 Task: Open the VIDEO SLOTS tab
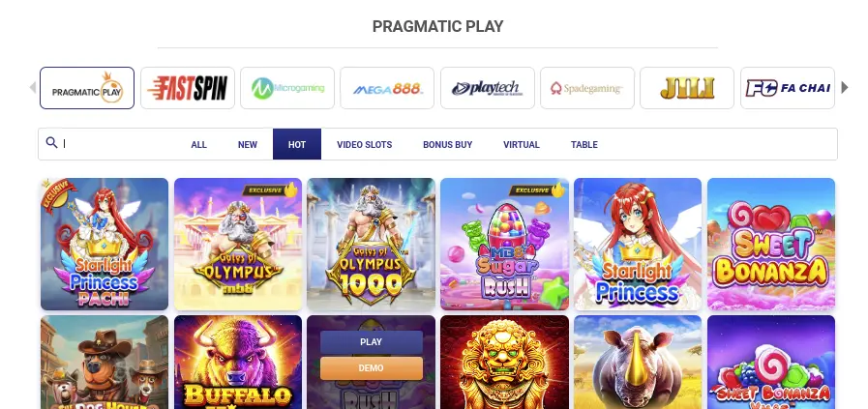point(364,144)
